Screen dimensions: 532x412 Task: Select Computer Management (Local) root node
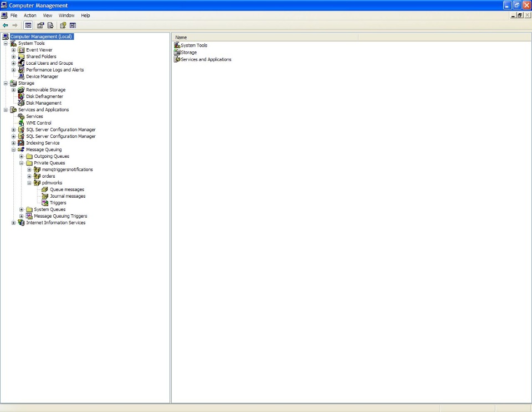[x=41, y=37]
